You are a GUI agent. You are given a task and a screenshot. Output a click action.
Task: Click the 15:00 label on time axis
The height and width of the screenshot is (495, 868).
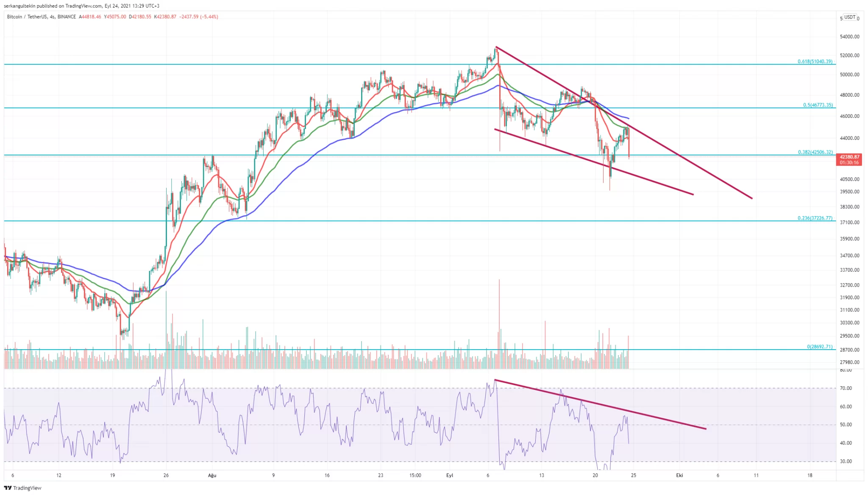click(415, 475)
